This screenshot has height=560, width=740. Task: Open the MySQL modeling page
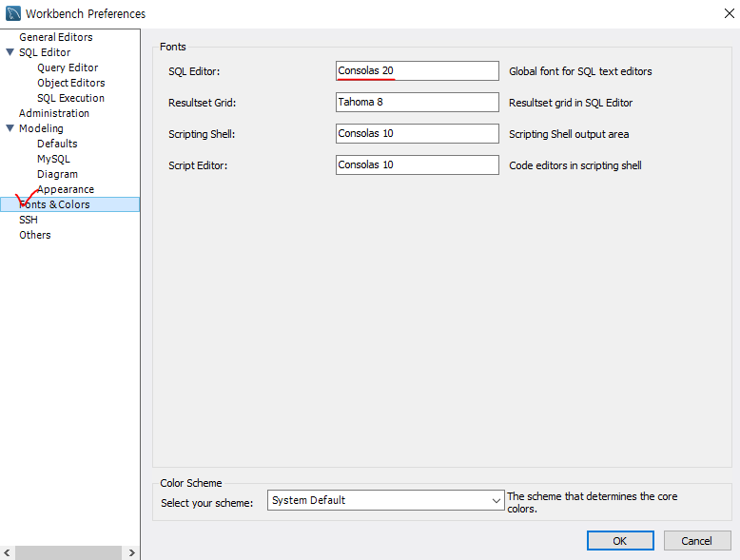click(x=53, y=159)
